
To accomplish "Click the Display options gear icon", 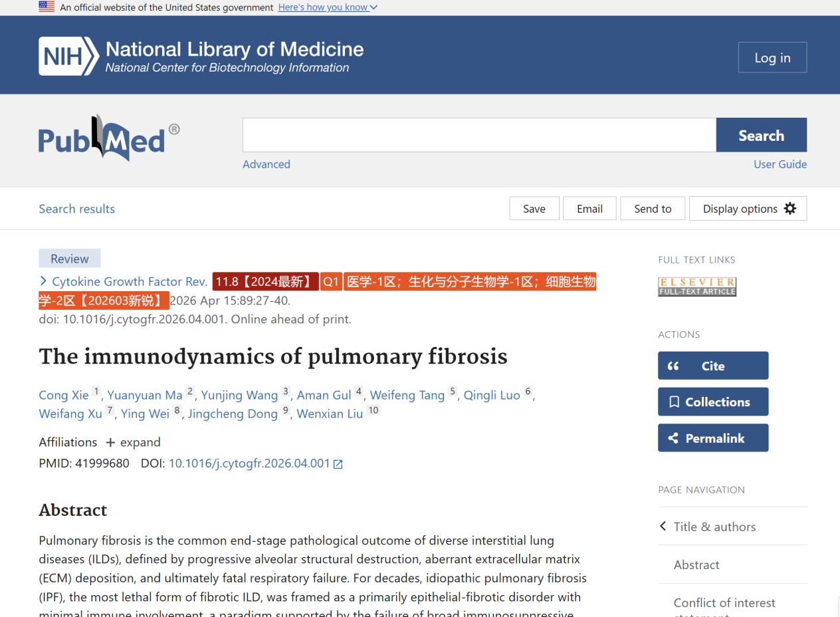I will coord(789,209).
